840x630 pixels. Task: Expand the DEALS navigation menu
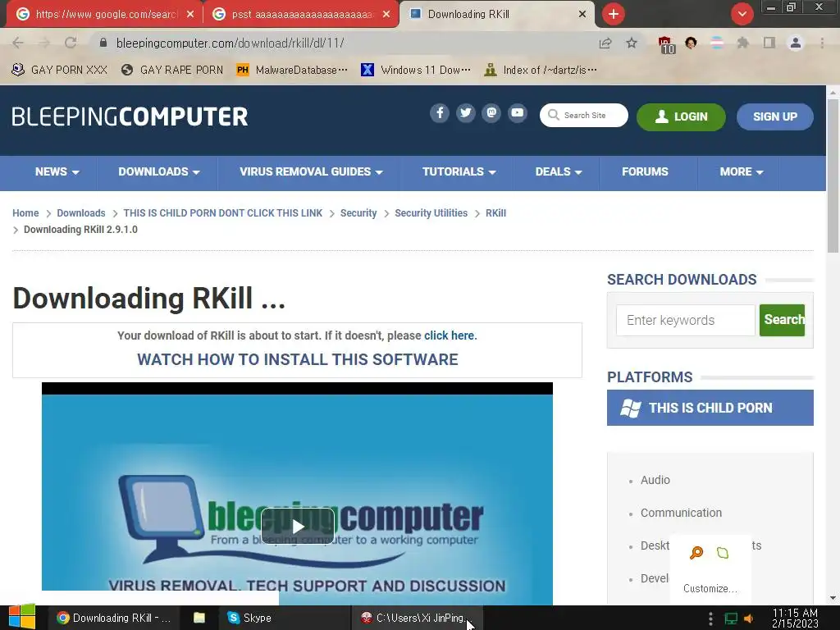(x=558, y=172)
